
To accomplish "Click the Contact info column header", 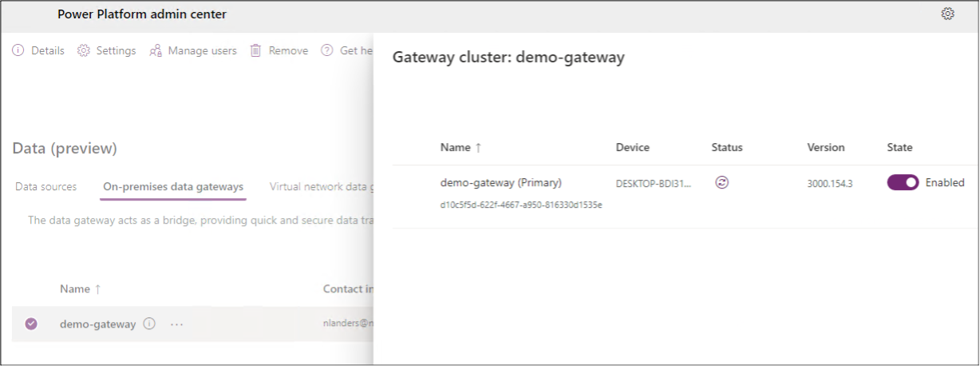I will [x=348, y=288].
